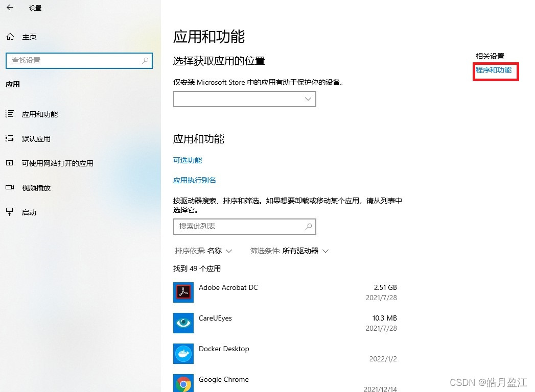The image size is (535, 392).
Task: Click the 启动 (Startup) sidebar icon
Action: click(11, 212)
